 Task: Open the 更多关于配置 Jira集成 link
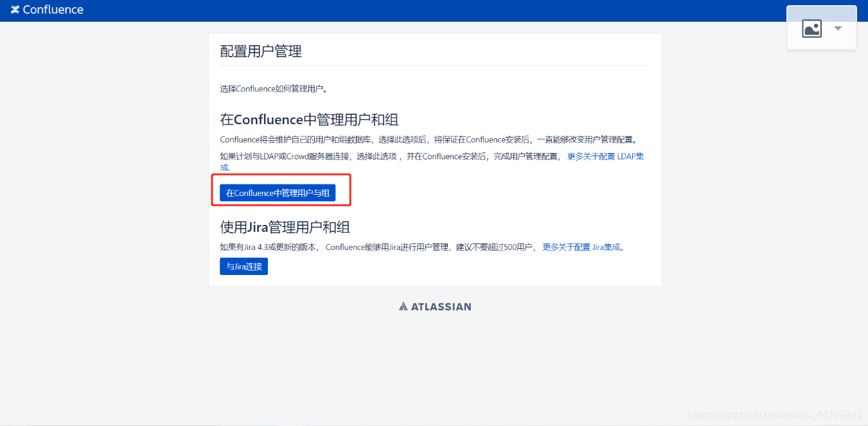tap(583, 247)
